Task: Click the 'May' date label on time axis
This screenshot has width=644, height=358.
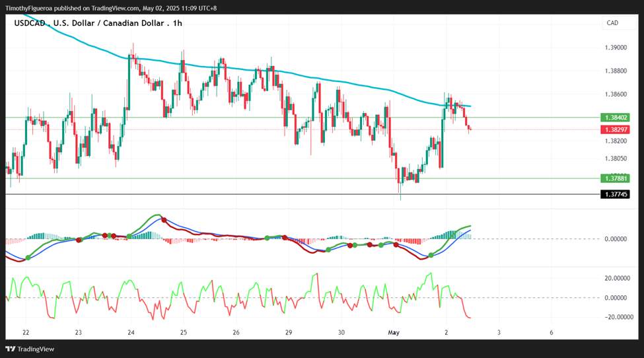Action: 394,332
